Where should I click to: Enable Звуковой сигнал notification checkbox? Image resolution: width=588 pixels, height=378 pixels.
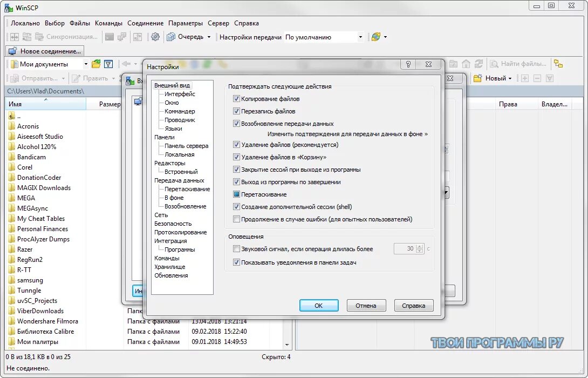click(x=236, y=249)
